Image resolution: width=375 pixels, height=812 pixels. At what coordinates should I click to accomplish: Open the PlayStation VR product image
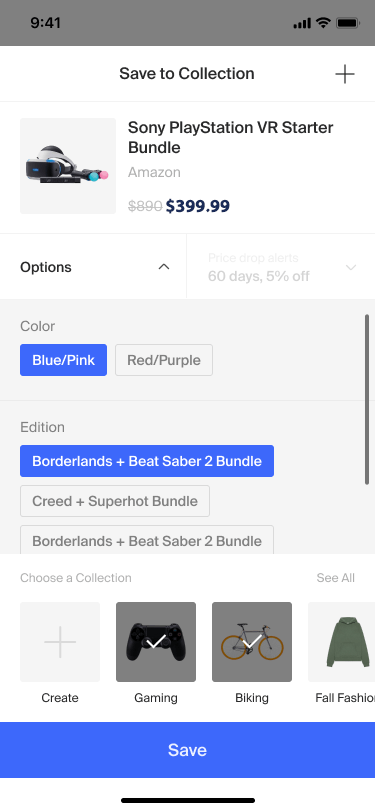68,166
